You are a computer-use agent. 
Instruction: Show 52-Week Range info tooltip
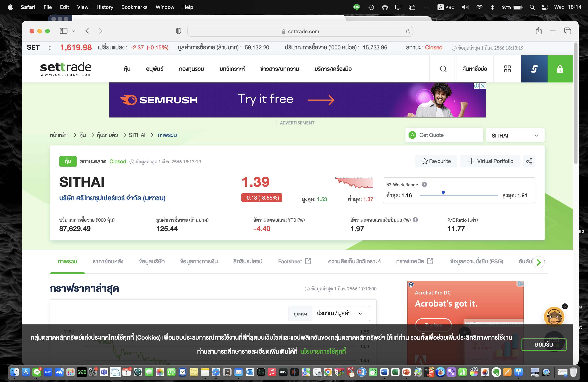tap(424, 185)
